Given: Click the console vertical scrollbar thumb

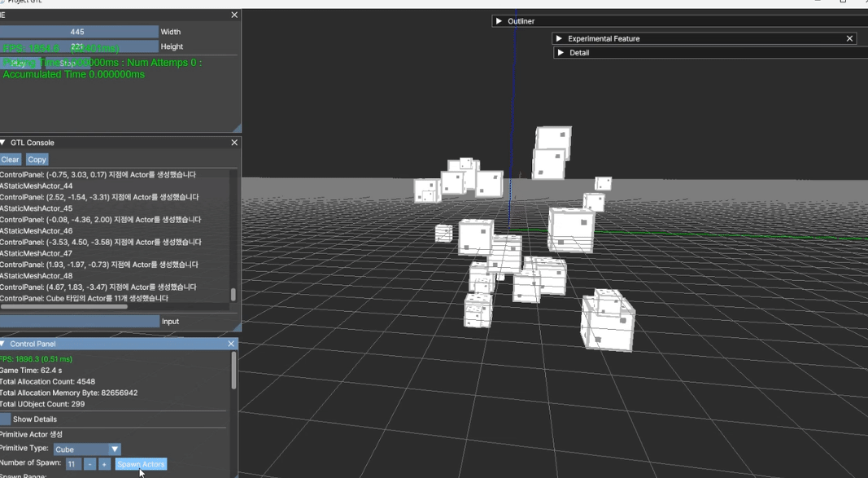Looking at the screenshot, I should pyautogui.click(x=233, y=295).
